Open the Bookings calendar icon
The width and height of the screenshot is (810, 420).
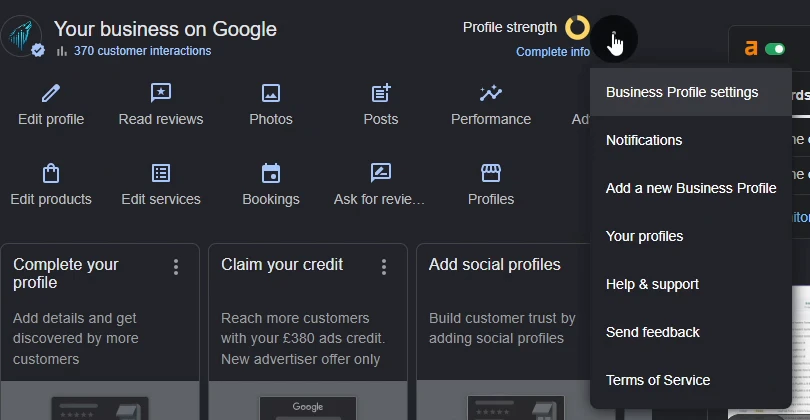coord(271,173)
